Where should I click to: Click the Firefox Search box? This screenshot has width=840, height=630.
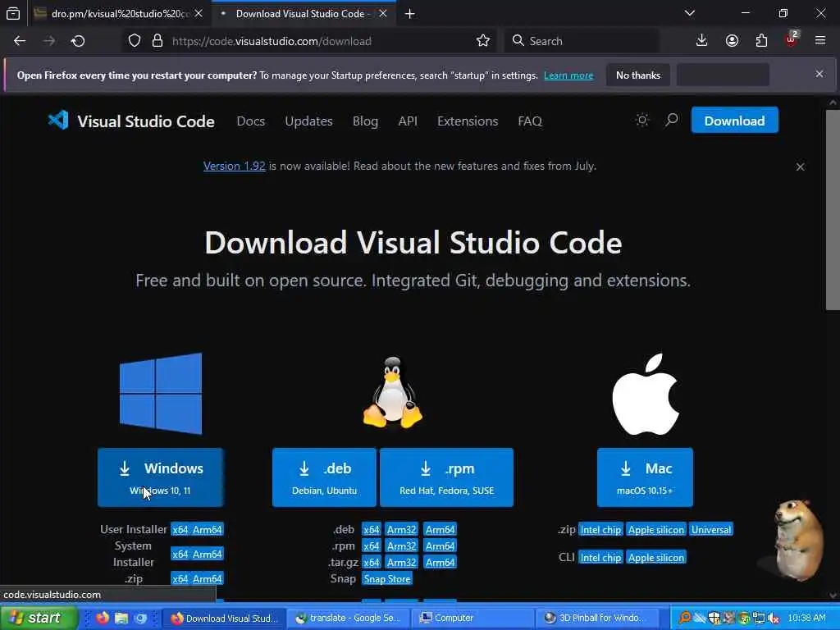click(582, 41)
